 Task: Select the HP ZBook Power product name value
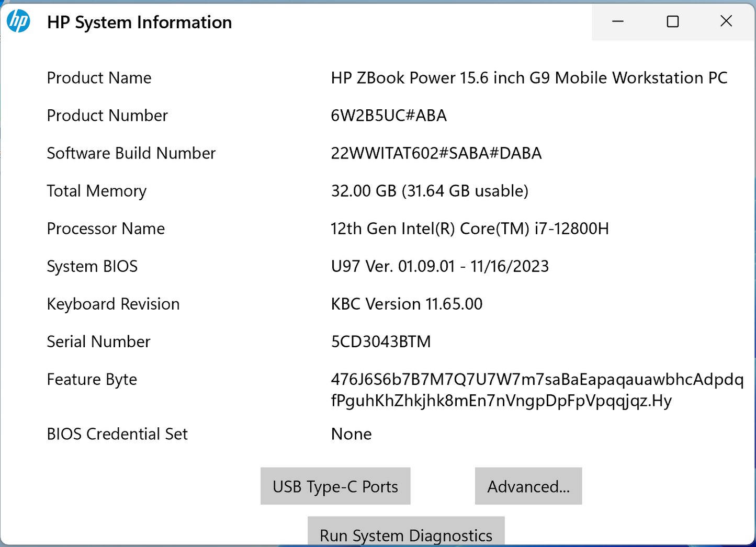click(529, 78)
